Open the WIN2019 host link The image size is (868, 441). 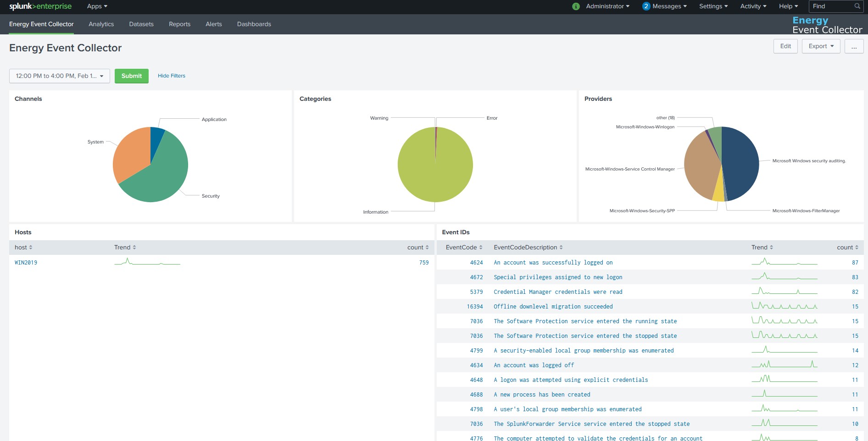(26, 263)
